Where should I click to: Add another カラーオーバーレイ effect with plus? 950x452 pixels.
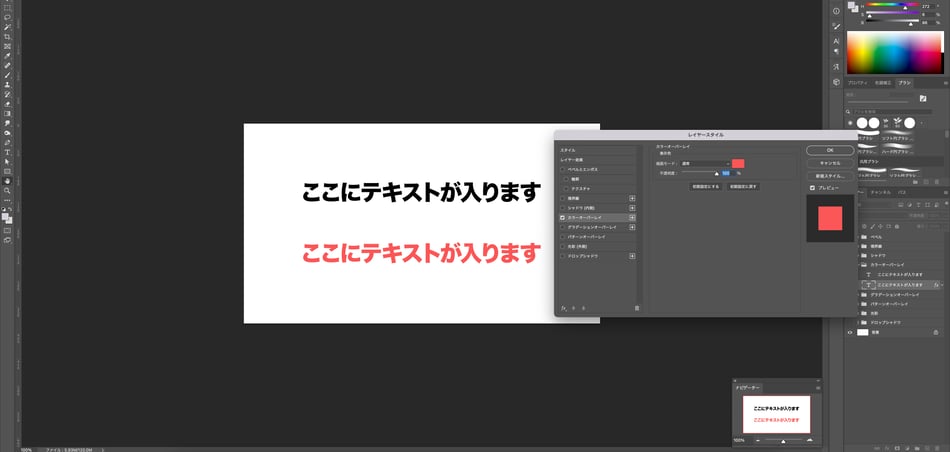[633, 218]
